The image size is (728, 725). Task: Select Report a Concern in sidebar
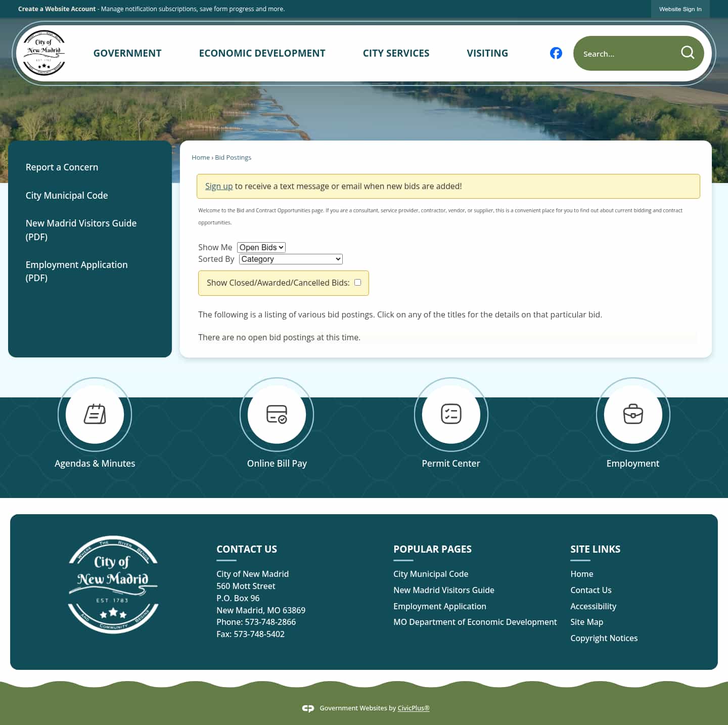click(62, 167)
